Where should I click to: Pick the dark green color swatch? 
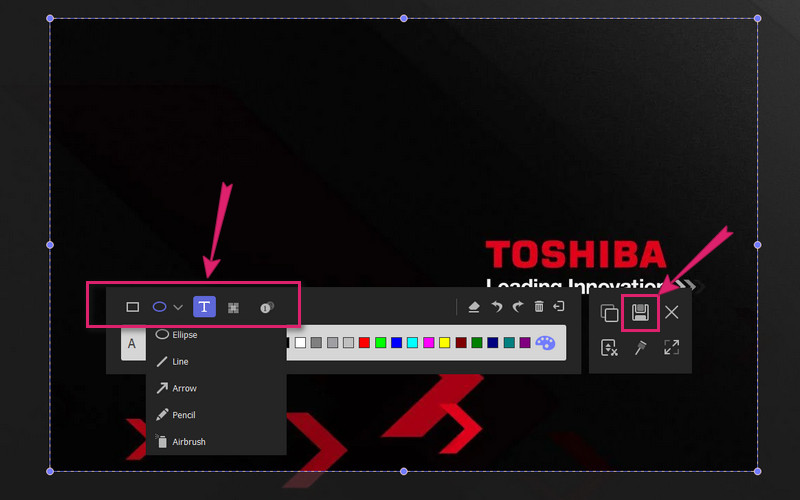click(x=477, y=343)
